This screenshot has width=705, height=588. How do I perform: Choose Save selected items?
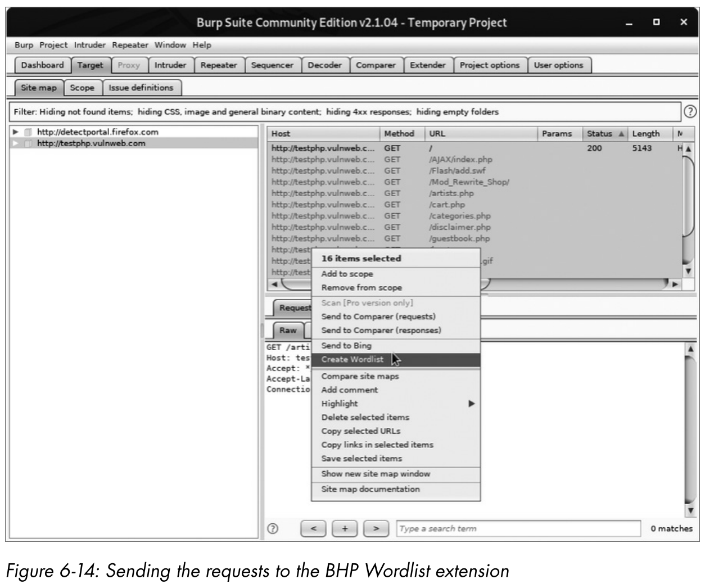tap(396, 458)
